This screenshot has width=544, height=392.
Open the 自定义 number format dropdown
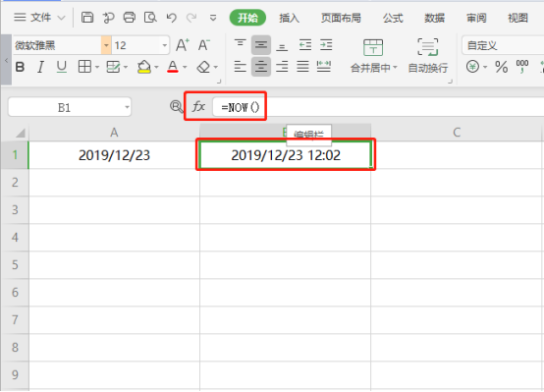503,45
